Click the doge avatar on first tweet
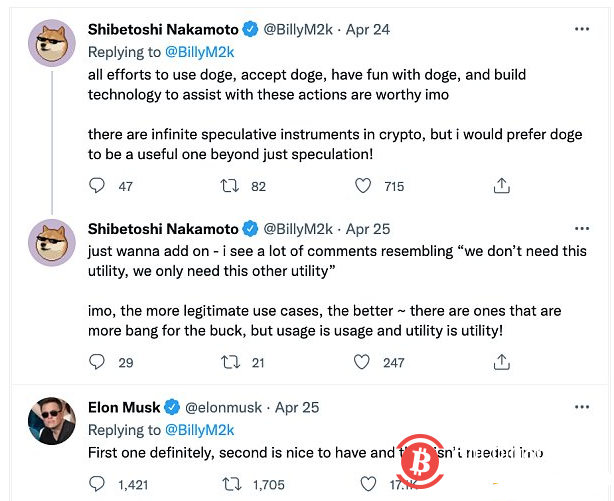Viewport: 614px width, 501px height. (51, 43)
